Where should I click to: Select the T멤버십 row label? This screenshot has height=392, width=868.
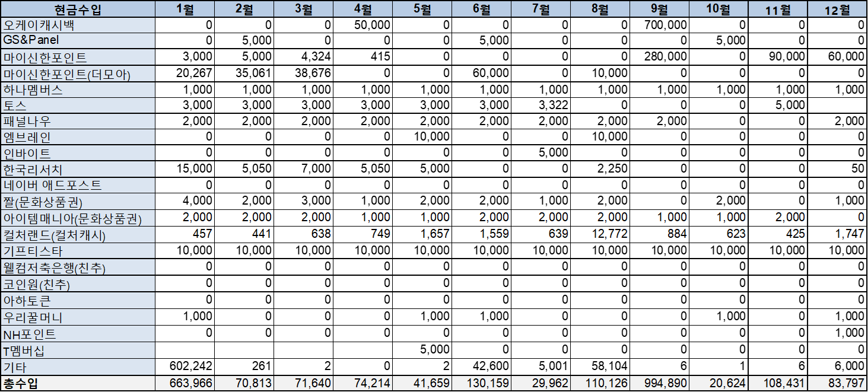[78, 350]
